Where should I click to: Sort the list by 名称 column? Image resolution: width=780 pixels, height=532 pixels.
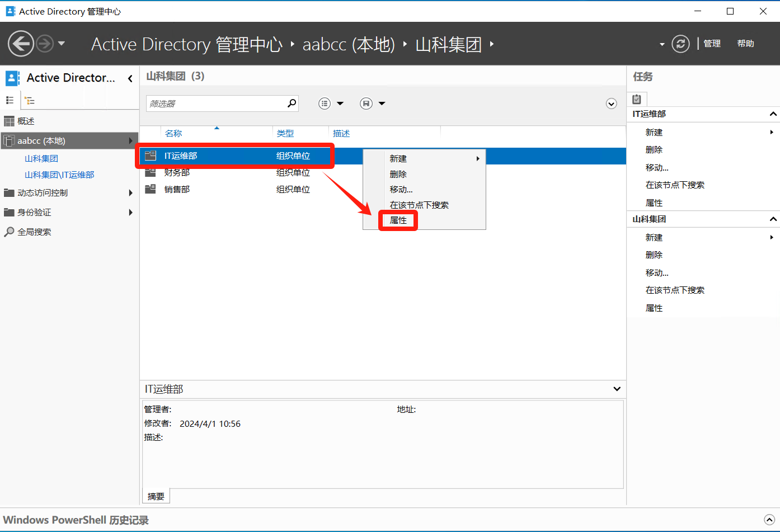(x=173, y=134)
